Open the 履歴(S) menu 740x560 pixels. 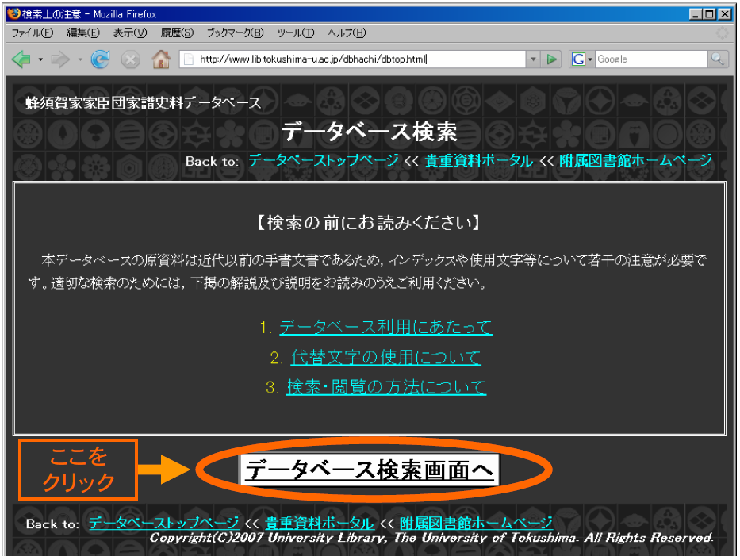coord(177,33)
